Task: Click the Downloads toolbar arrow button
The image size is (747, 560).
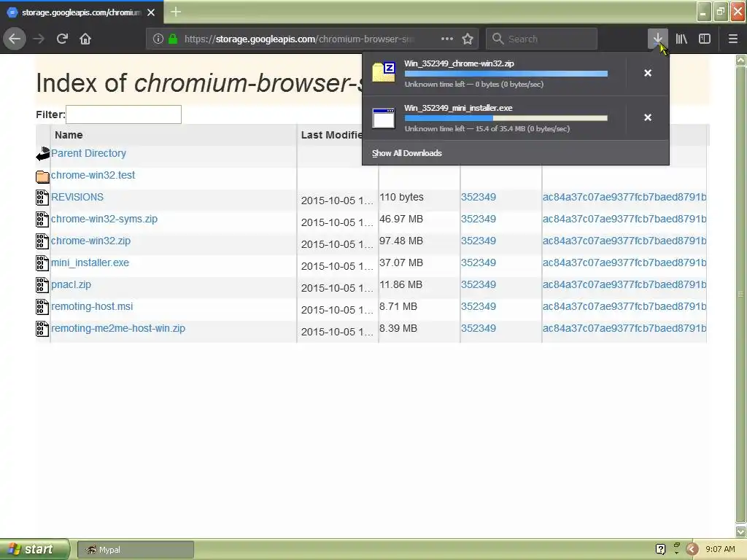Action: [657, 39]
